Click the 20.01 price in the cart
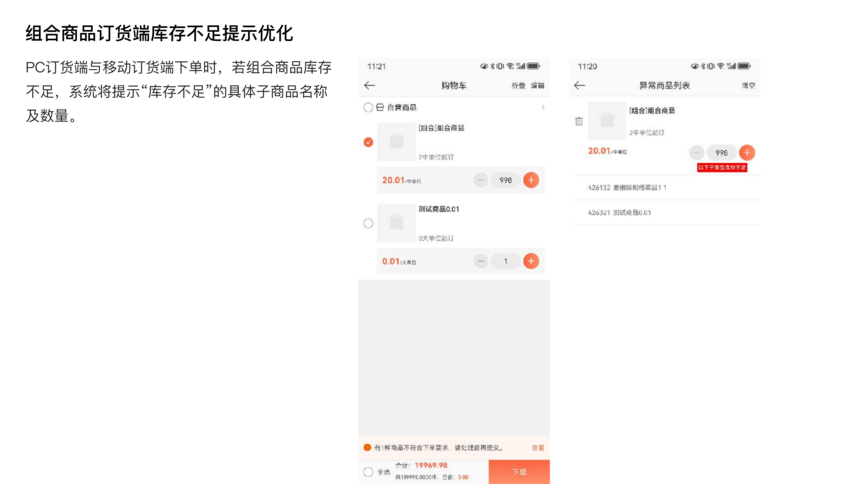Screen dimensions: 860x484 [393, 180]
